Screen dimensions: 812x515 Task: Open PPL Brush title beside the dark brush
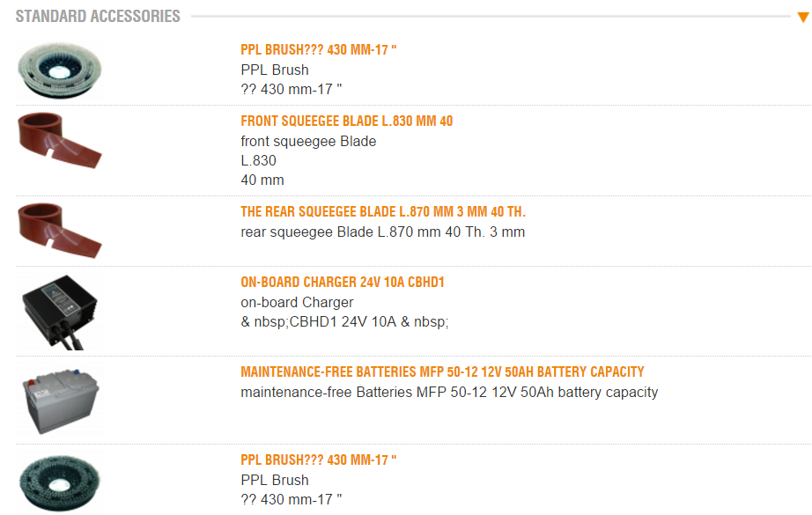[x=319, y=460]
